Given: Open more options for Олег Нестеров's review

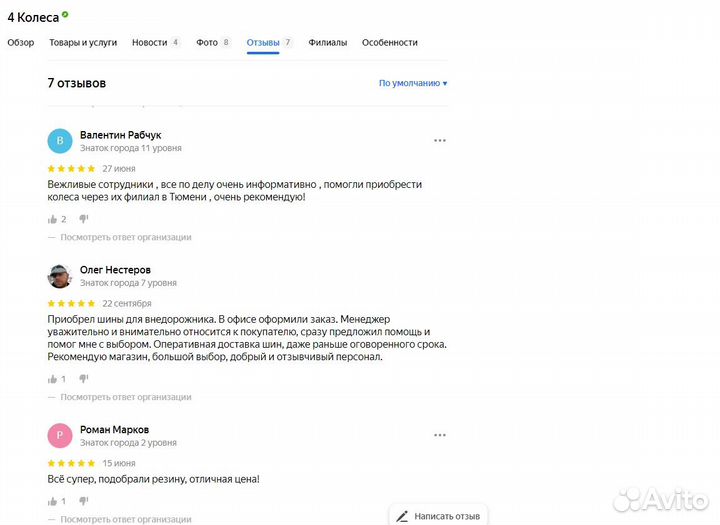Looking at the screenshot, I should click(439, 276).
